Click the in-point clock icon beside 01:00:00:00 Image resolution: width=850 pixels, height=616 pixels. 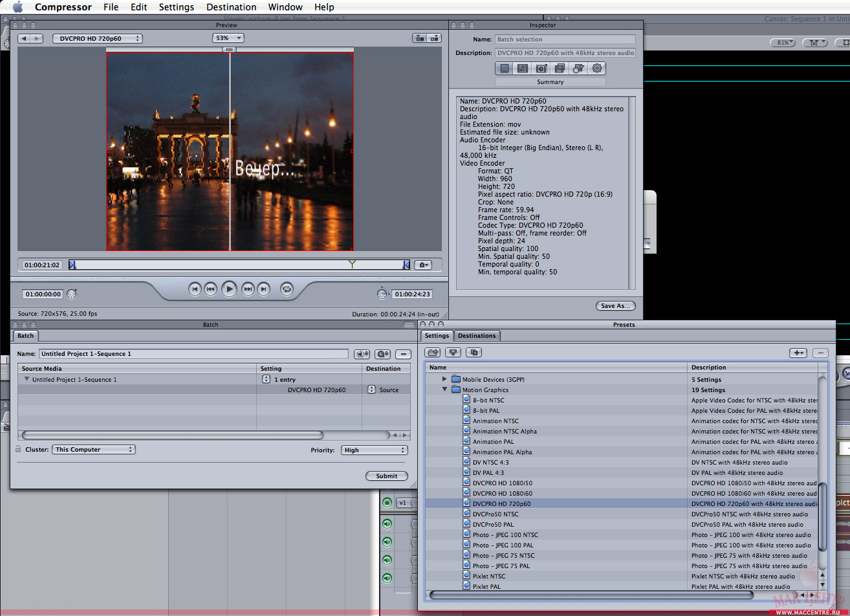tap(71, 294)
